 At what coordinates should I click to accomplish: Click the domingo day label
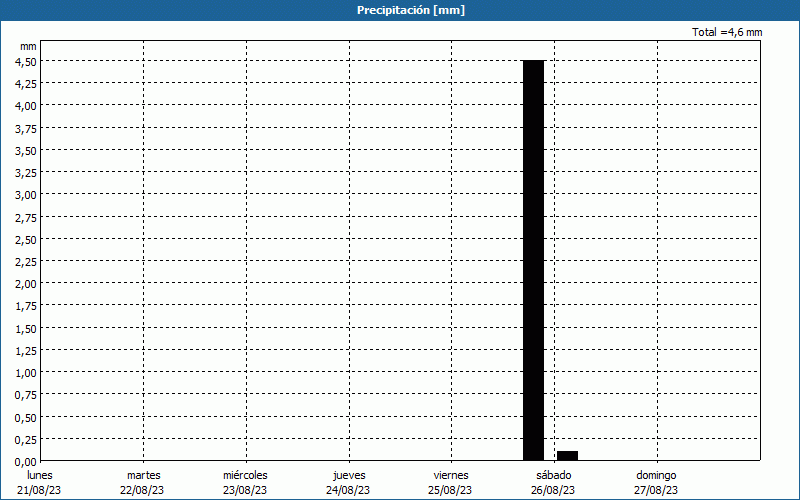pyautogui.click(x=656, y=476)
